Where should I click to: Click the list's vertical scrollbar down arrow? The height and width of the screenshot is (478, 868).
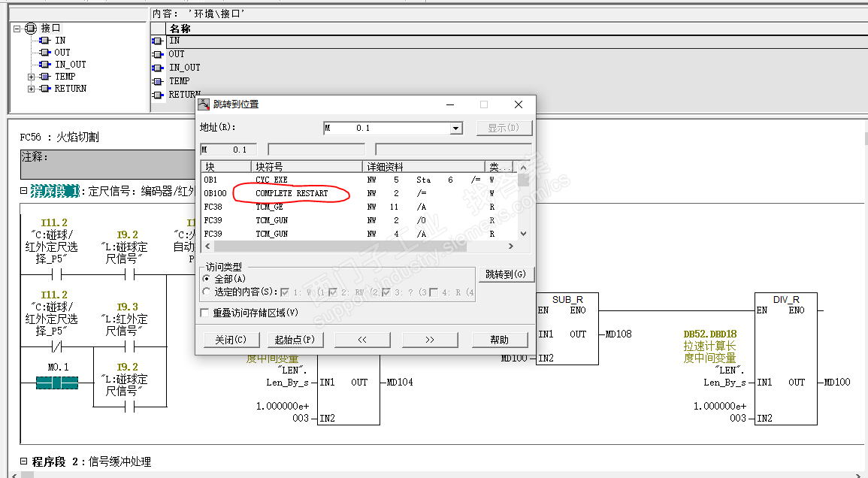tap(523, 234)
